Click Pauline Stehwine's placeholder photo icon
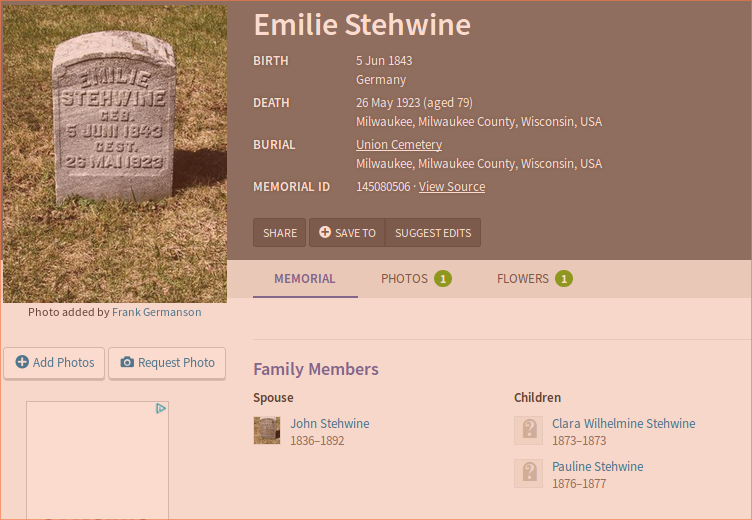This screenshot has width=752, height=520. click(529, 473)
